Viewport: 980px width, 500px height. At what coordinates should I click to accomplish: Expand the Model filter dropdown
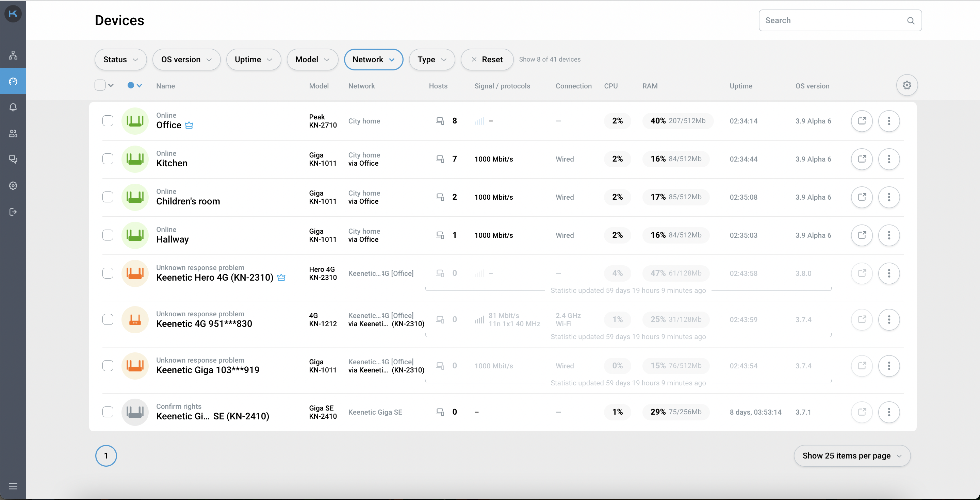tap(313, 60)
